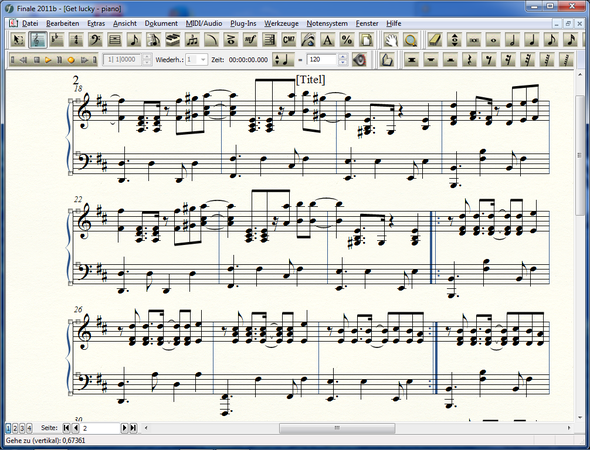Image resolution: width=590 pixels, height=450 pixels.
Task: Open the Extras menu
Action: (x=96, y=23)
